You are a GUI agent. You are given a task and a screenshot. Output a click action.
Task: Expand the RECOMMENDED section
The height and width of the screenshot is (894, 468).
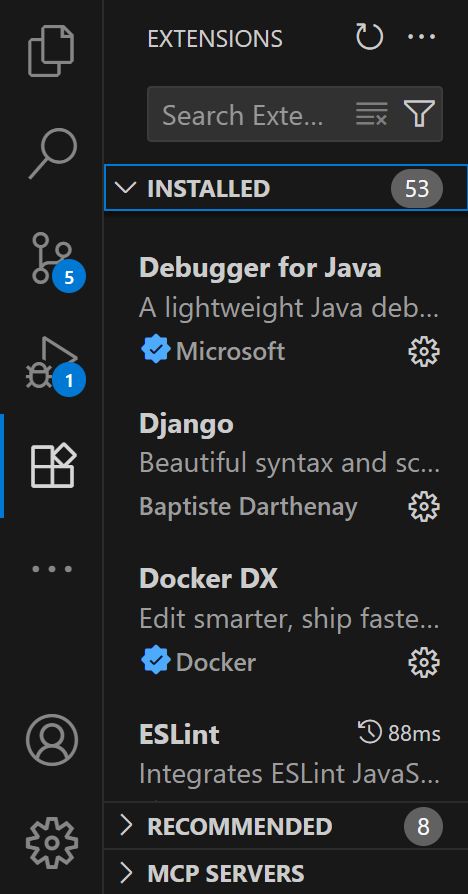tap(286, 826)
